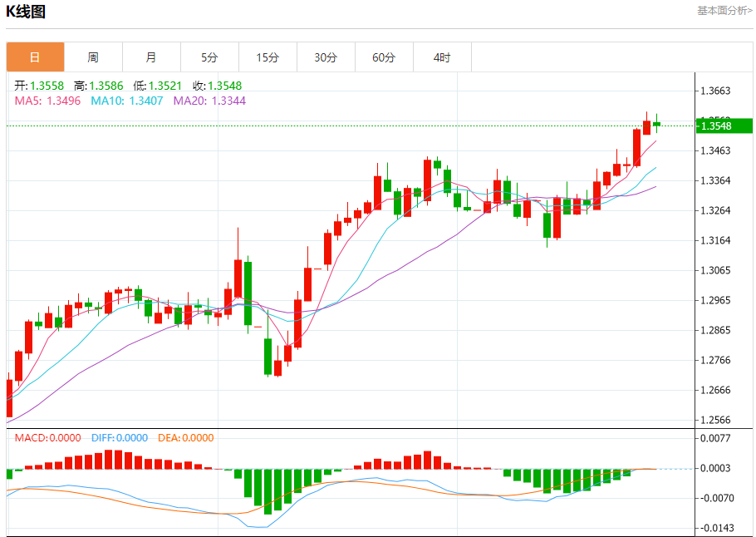
Task: Open the 5分 interval tab
Action: coord(209,57)
